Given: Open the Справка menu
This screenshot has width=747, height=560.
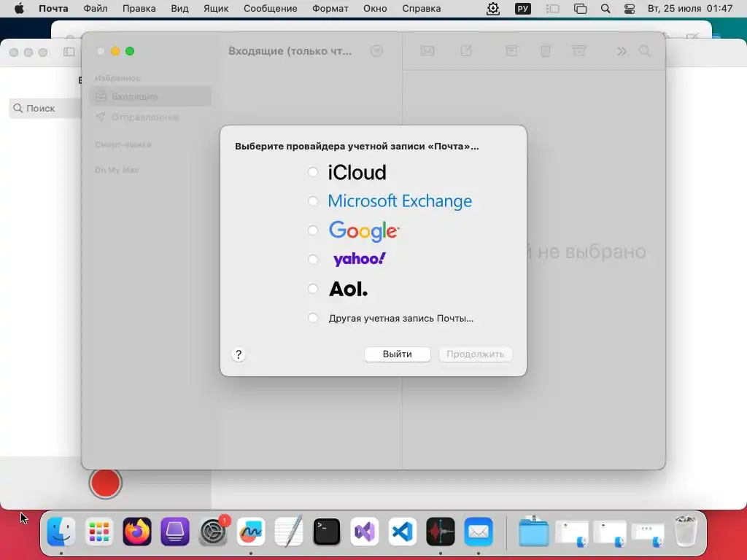Looking at the screenshot, I should pyautogui.click(x=421, y=9).
